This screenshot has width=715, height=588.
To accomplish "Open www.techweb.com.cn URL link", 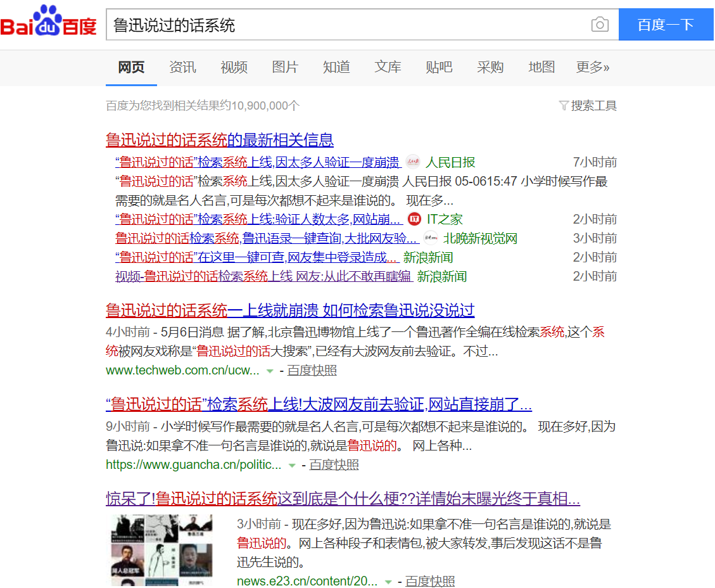I will pyautogui.click(x=182, y=371).
